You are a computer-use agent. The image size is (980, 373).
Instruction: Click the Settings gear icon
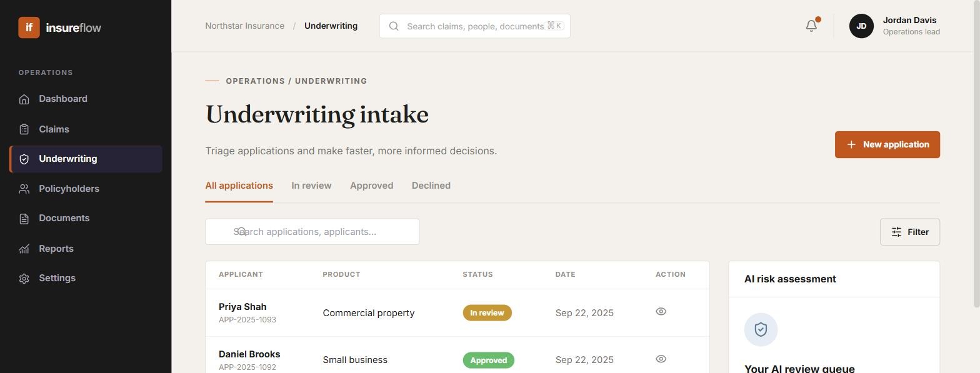coord(24,279)
